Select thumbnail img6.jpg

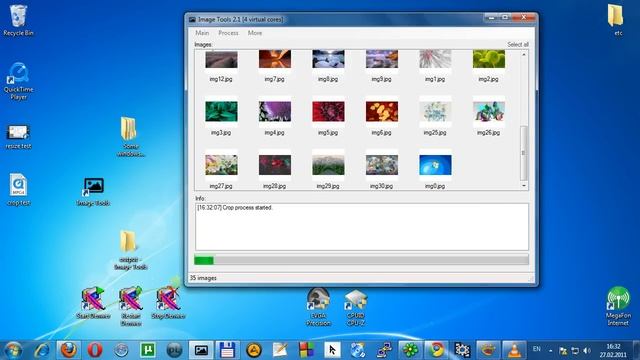[382, 117]
